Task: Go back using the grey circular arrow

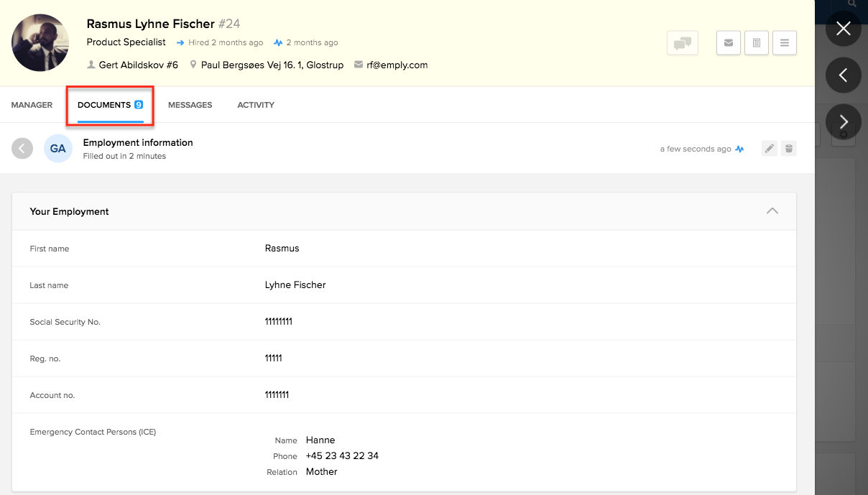Action: pos(22,149)
